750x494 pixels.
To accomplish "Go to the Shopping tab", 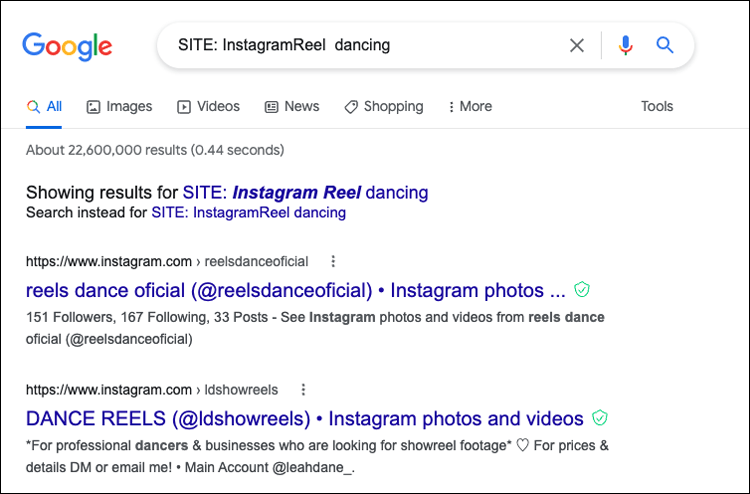I will point(383,107).
